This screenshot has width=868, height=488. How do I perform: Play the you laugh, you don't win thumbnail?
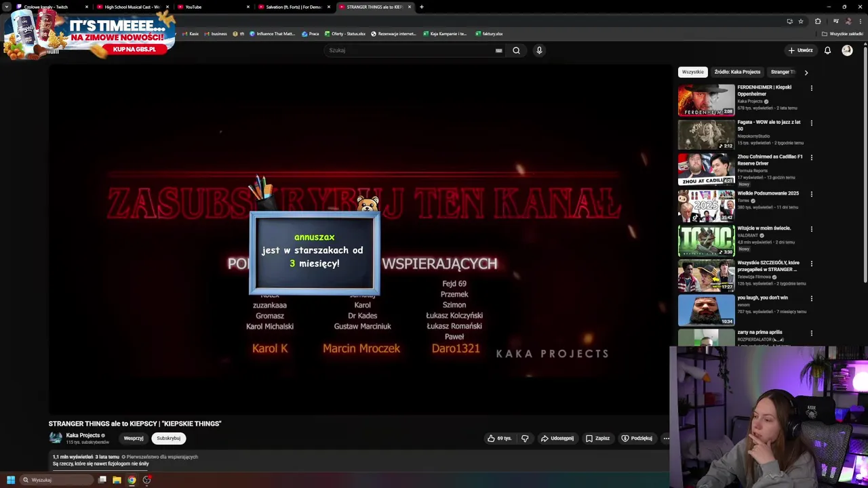point(706,310)
